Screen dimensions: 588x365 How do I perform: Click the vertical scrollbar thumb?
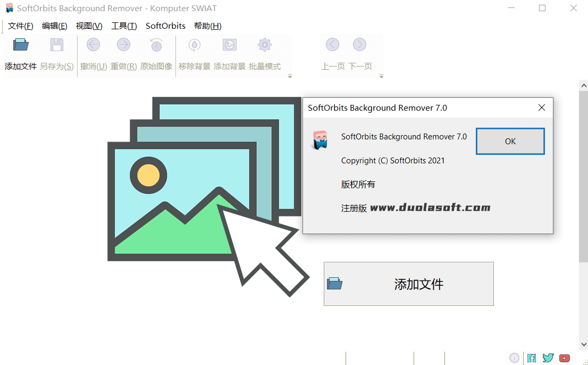tap(584, 176)
